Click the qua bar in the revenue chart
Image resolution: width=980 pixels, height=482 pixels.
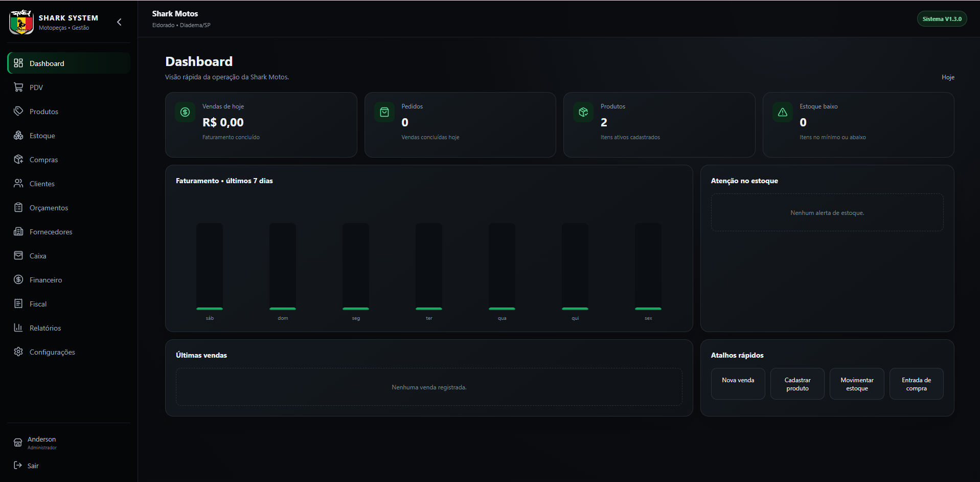[x=502, y=267]
